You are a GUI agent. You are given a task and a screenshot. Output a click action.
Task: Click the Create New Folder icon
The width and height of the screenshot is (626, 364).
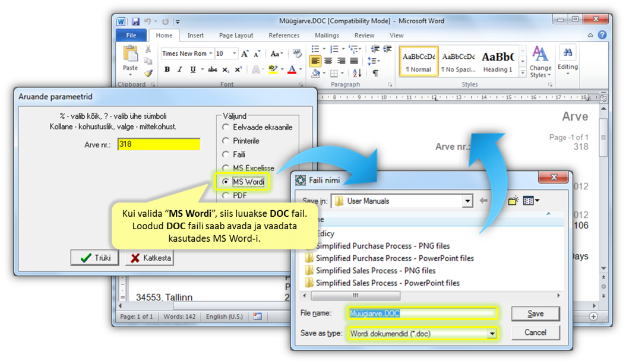point(513,201)
